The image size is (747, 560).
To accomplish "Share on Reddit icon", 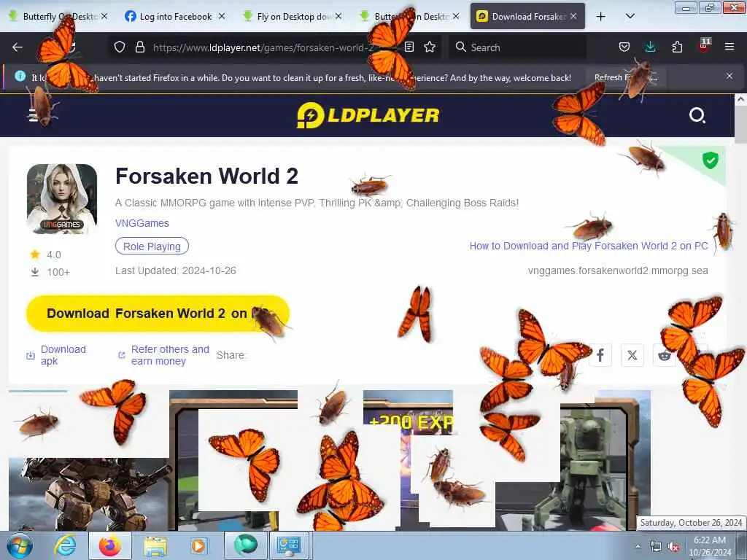I will coord(664,355).
